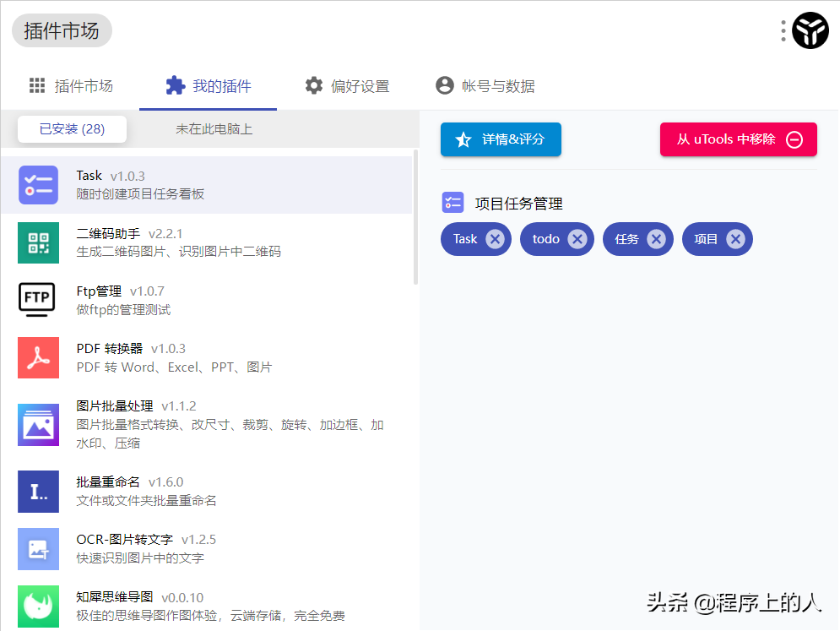Image resolution: width=840 pixels, height=631 pixels.
Task: Click the 详情&评分 button
Action: [501, 139]
